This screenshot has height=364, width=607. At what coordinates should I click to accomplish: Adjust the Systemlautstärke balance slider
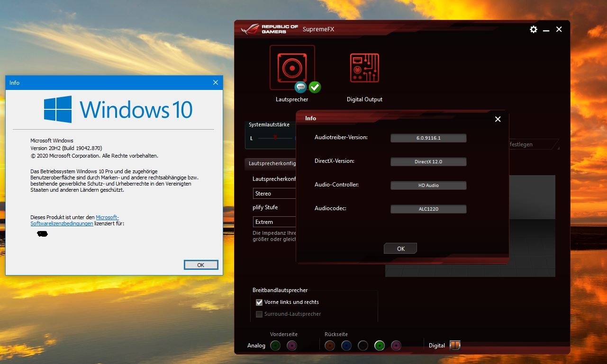pos(275,137)
